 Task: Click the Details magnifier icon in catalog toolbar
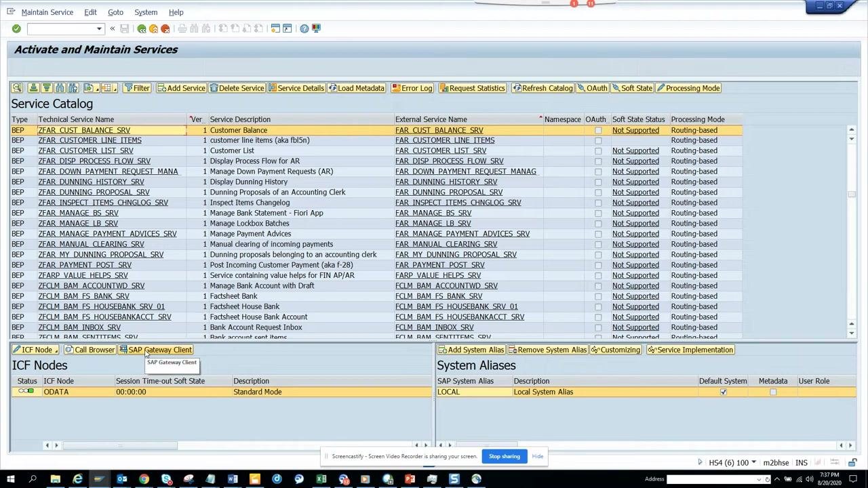pos(17,88)
